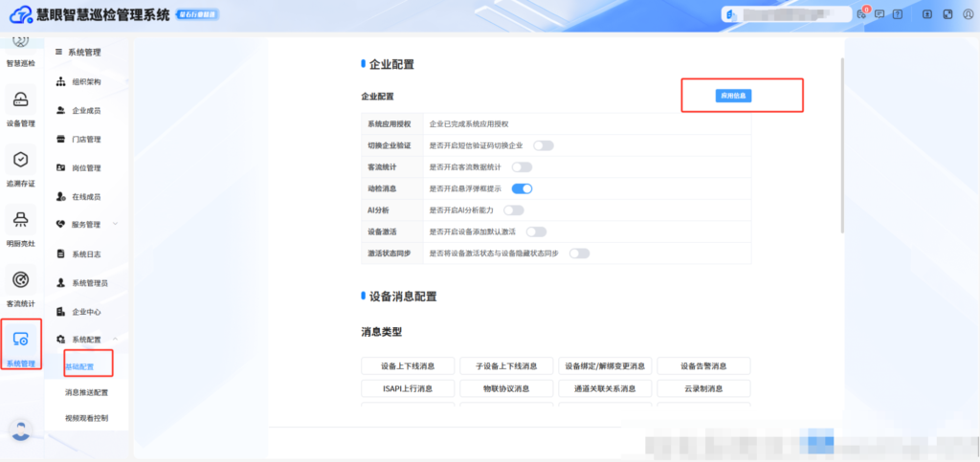980x462 pixels.
Task: Click 系统应用授权 row label
Action: click(x=390, y=124)
